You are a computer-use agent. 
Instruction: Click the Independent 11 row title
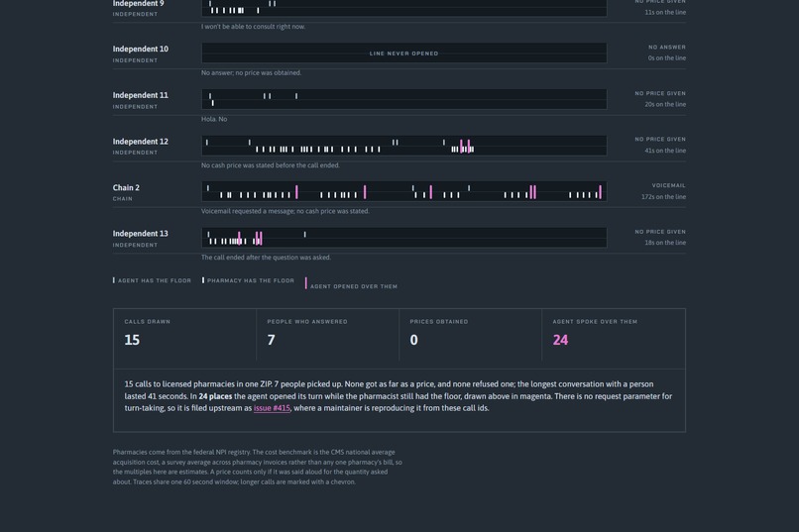tap(140, 95)
